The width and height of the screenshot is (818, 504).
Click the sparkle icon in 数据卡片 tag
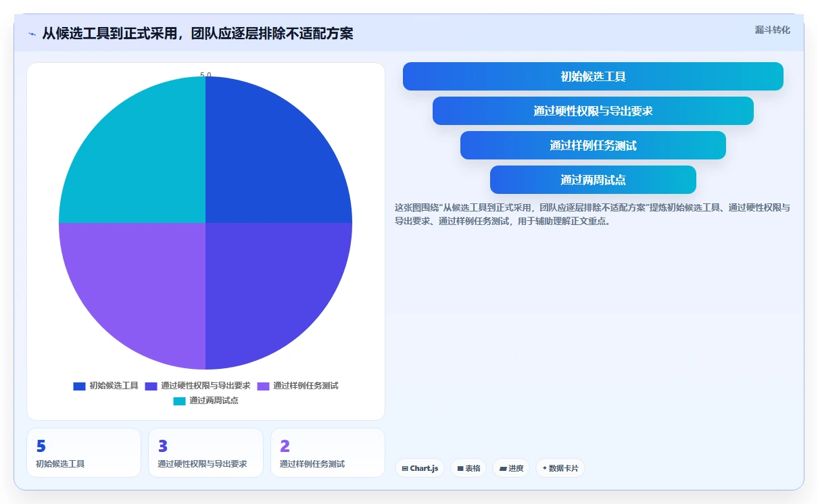coord(544,468)
